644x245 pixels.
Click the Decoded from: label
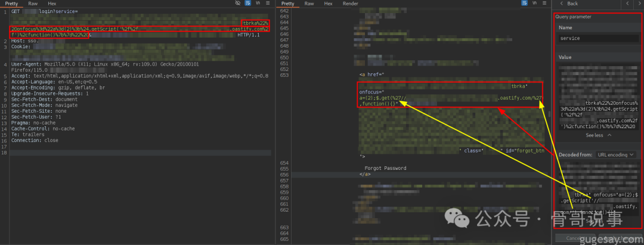575,155
